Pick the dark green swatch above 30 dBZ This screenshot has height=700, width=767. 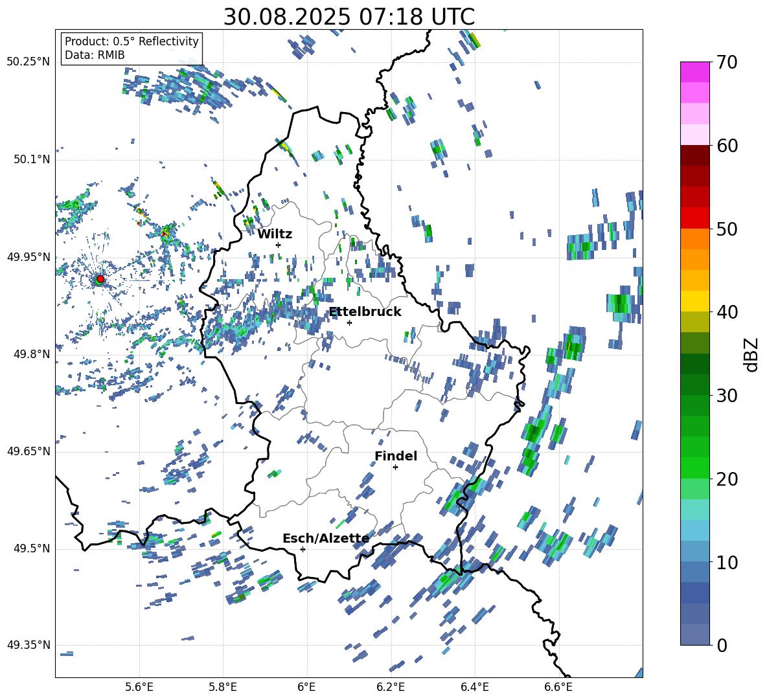[694, 364]
